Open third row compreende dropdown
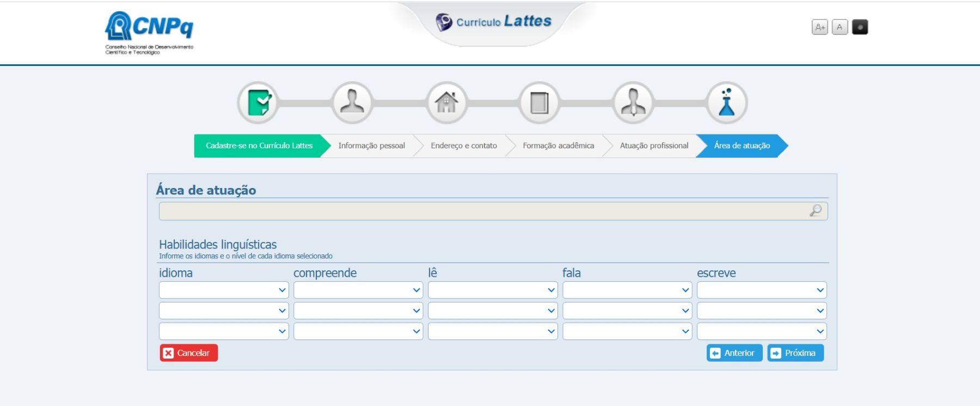 click(x=358, y=331)
